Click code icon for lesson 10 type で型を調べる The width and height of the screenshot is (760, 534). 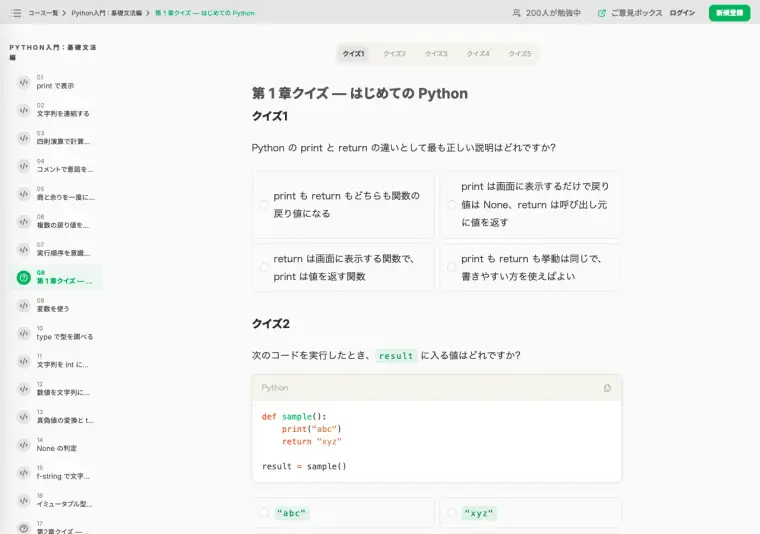tap(23, 333)
